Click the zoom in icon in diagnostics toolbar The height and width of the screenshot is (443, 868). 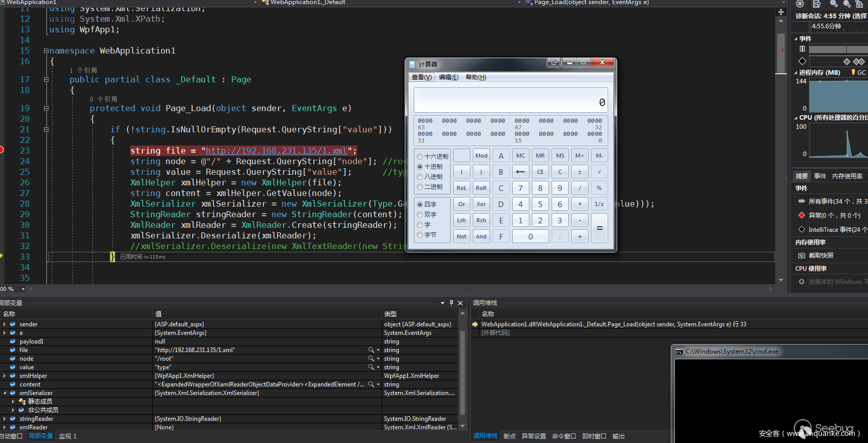[x=834, y=4]
